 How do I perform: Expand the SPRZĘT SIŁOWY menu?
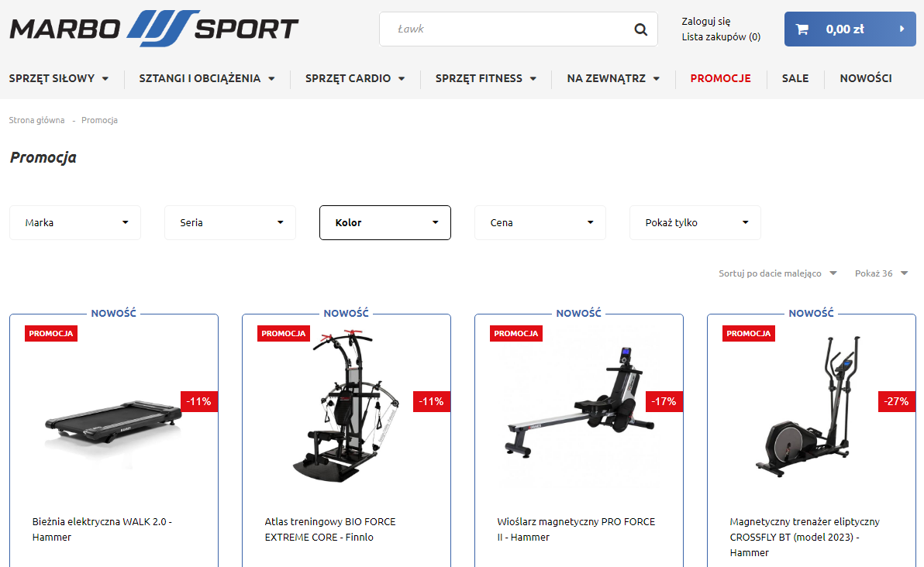(59, 78)
